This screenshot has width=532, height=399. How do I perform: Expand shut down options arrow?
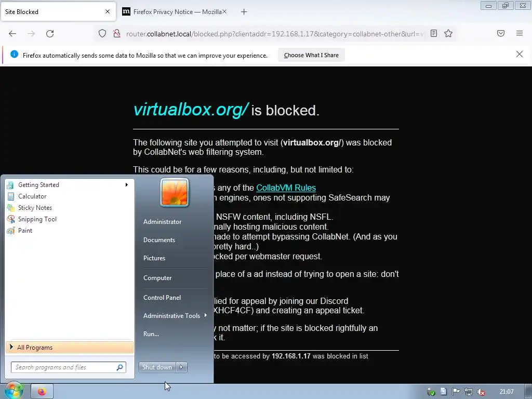point(181,367)
